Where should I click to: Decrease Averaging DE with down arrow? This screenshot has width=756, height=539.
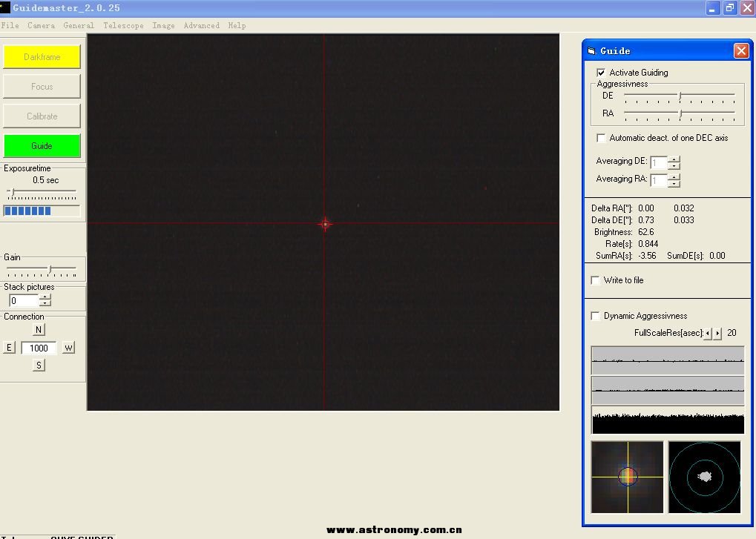click(x=674, y=166)
